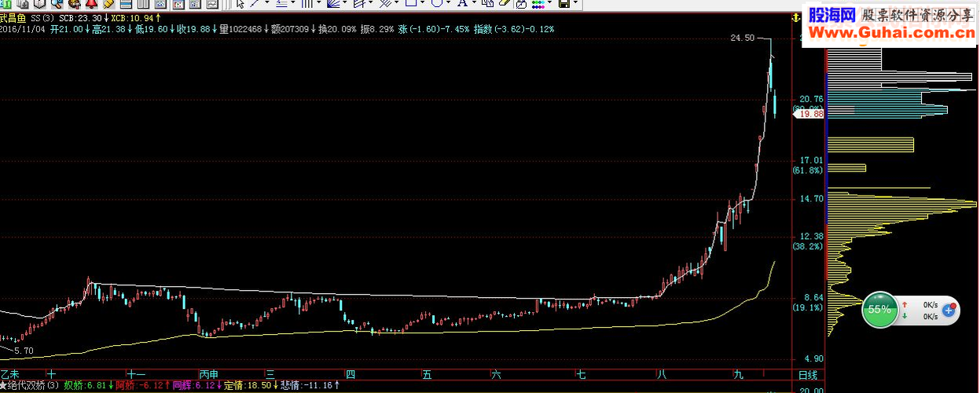Viewport: 980px width, 393px height.
Task: Select the yellow highlighter pen icon
Action: 108,4
